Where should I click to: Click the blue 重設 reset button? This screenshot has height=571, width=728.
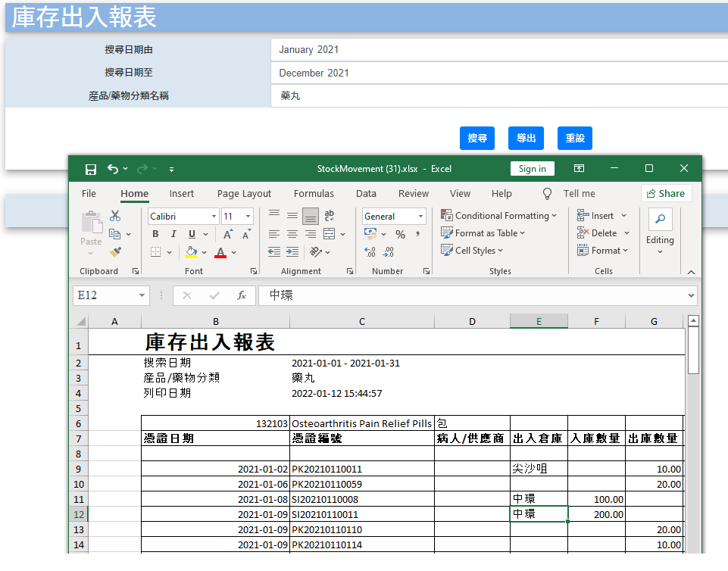(x=575, y=139)
